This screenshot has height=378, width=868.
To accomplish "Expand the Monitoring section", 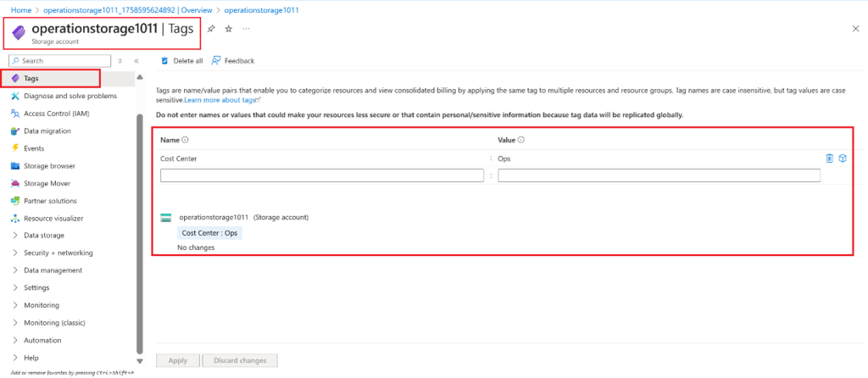I will pyautogui.click(x=15, y=305).
